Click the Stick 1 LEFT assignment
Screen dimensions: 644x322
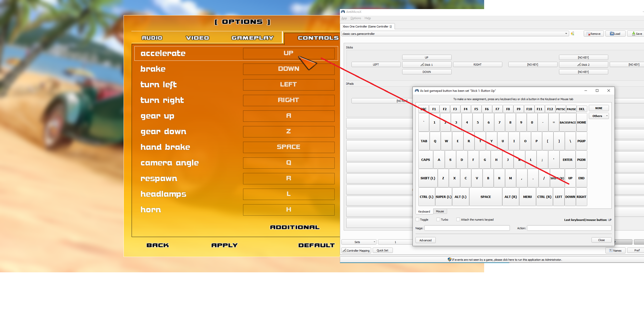pyautogui.click(x=376, y=65)
